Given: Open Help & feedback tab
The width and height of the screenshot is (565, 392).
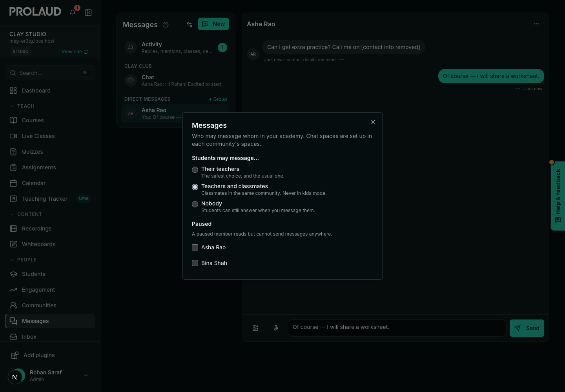Looking at the screenshot, I should click(x=558, y=196).
